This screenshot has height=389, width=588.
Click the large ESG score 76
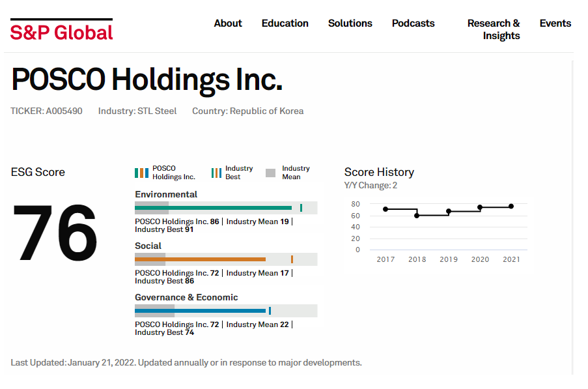click(55, 232)
